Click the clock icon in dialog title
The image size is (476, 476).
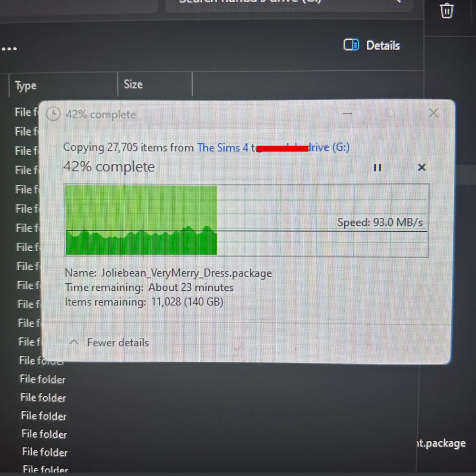tap(54, 114)
